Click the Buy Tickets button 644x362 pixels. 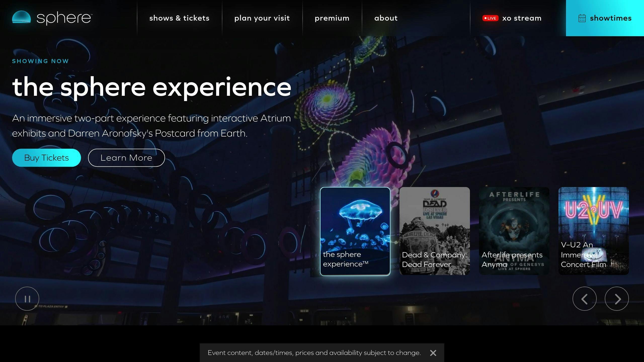(x=47, y=158)
